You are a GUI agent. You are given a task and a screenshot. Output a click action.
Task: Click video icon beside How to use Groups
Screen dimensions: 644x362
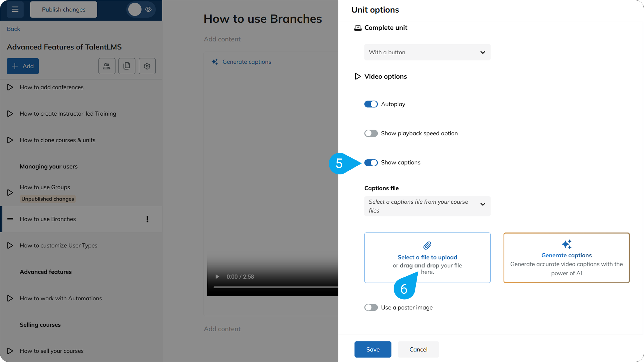(x=10, y=193)
